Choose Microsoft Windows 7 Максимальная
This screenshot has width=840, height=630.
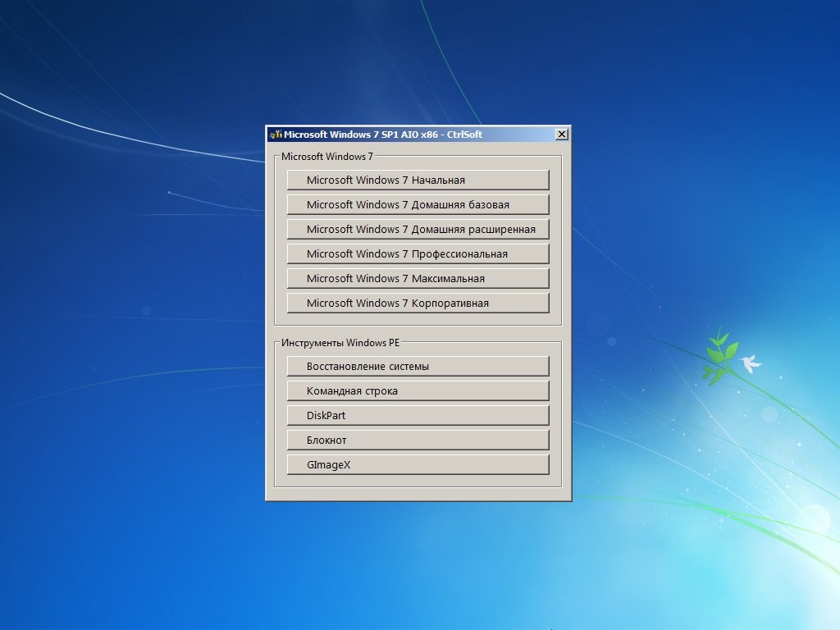click(418, 279)
